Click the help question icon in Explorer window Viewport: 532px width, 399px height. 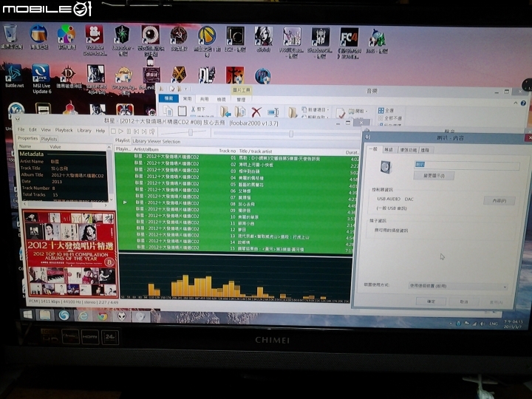click(523, 103)
